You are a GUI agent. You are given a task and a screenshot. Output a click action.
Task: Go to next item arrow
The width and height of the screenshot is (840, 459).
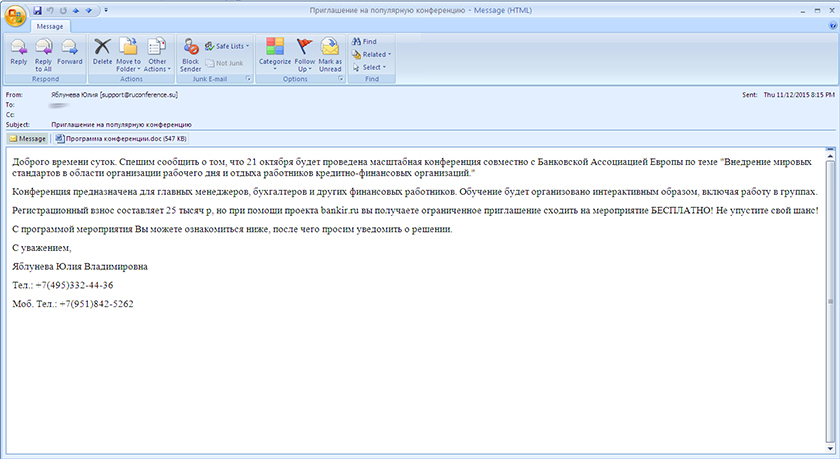(x=88, y=10)
